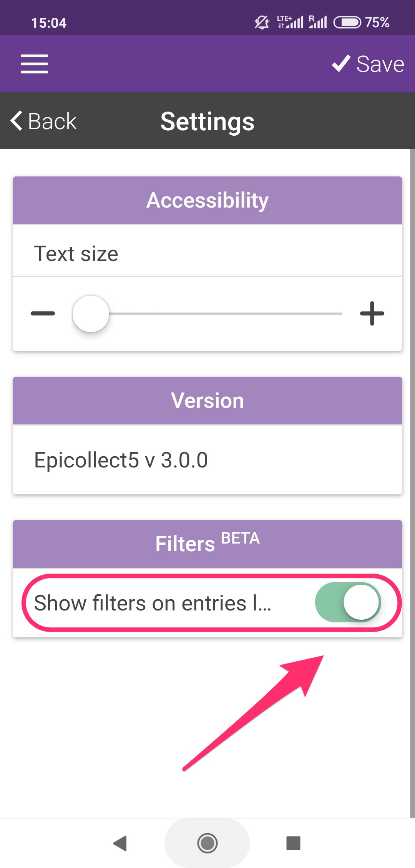Tap the battery indicator in status bar

347,22
